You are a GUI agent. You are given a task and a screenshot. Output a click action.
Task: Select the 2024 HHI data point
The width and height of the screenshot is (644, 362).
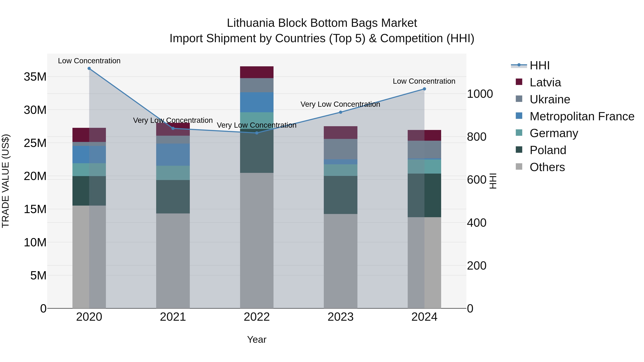424,89
